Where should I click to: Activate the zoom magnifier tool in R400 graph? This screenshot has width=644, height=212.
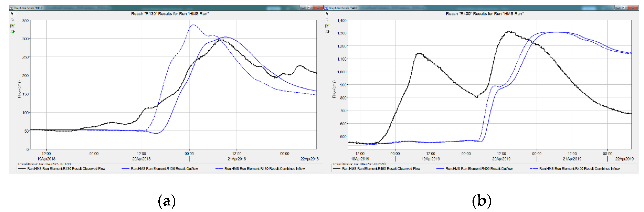327,20
